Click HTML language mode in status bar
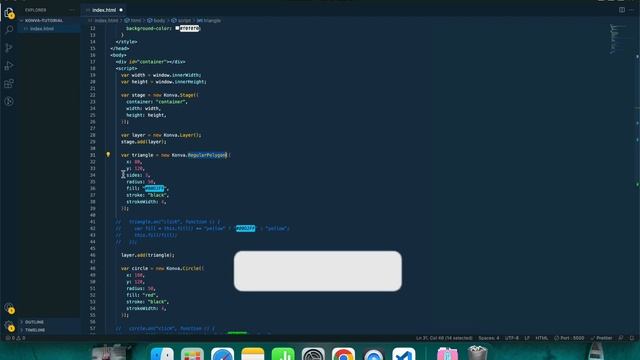 click(542, 338)
